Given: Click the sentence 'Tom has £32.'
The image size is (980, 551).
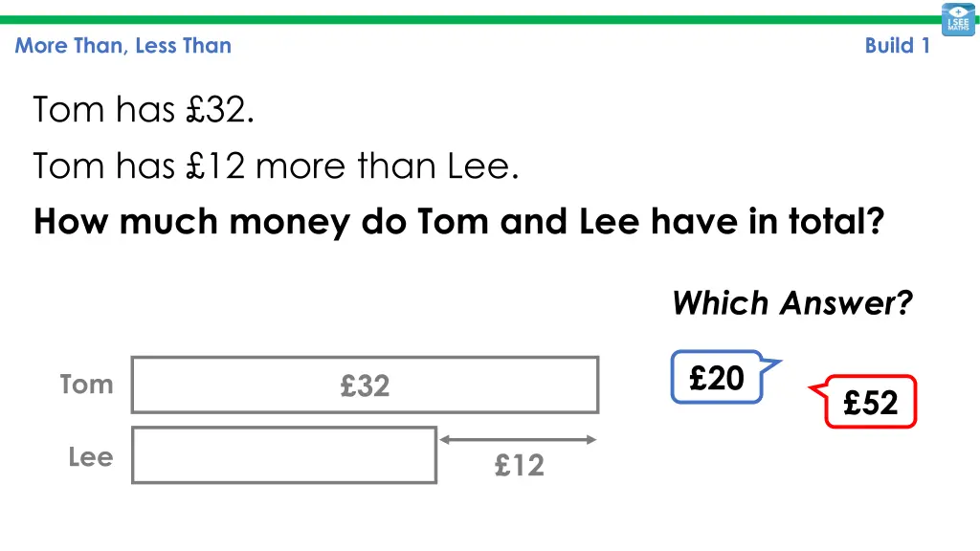Looking at the screenshot, I should (x=144, y=110).
